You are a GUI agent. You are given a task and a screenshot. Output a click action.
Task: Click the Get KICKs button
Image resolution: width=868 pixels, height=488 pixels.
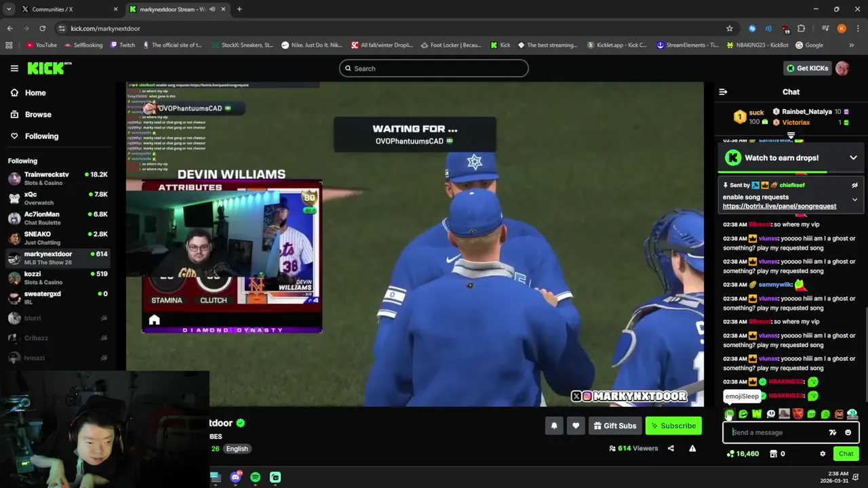(x=807, y=68)
